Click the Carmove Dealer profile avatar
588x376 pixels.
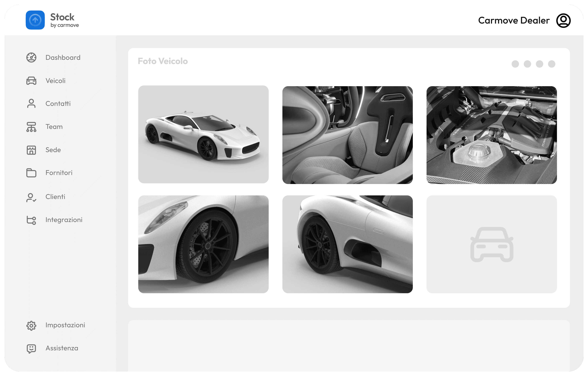tap(563, 21)
